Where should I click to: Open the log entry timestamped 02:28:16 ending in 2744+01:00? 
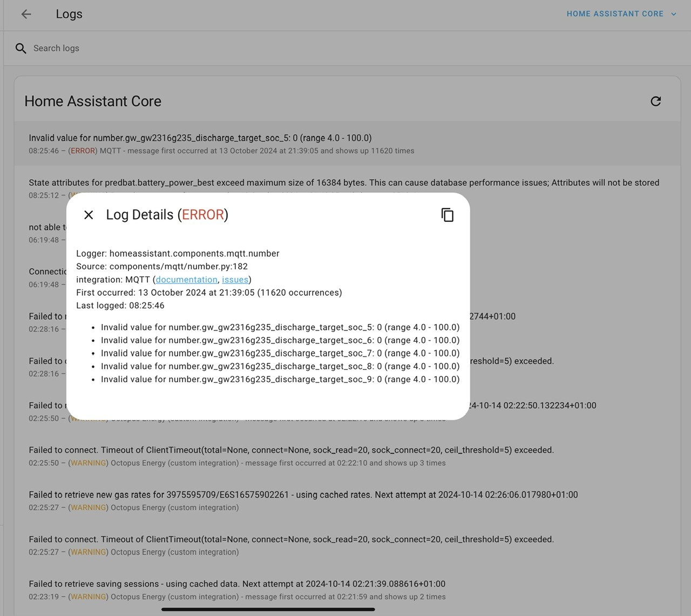575,323
